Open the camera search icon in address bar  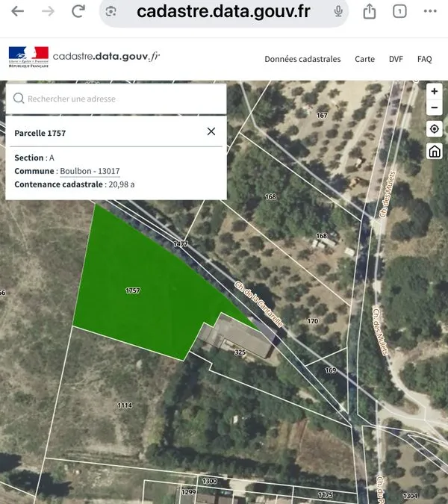[x=111, y=11]
